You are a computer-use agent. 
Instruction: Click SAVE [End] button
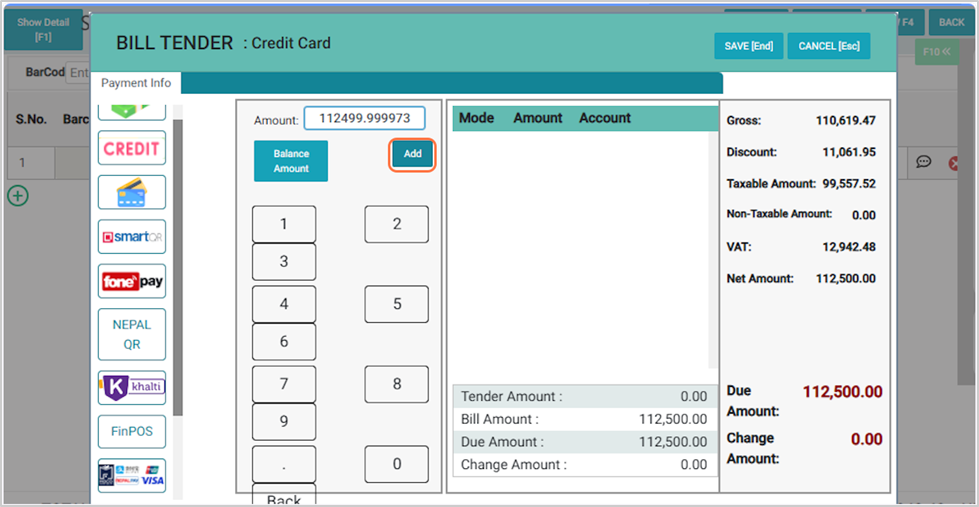point(748,46)
